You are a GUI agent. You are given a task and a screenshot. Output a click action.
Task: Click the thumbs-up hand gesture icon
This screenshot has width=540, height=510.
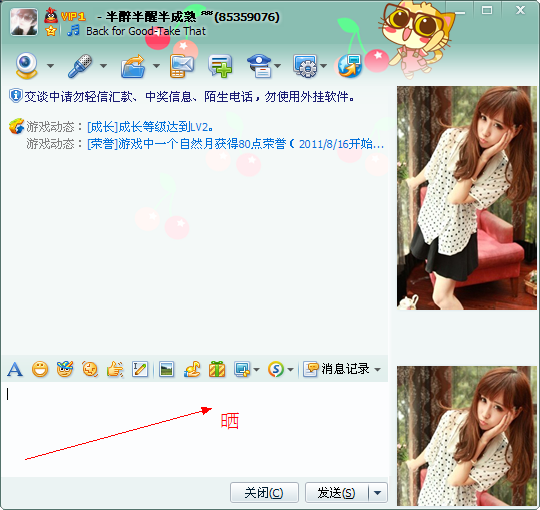115,370
